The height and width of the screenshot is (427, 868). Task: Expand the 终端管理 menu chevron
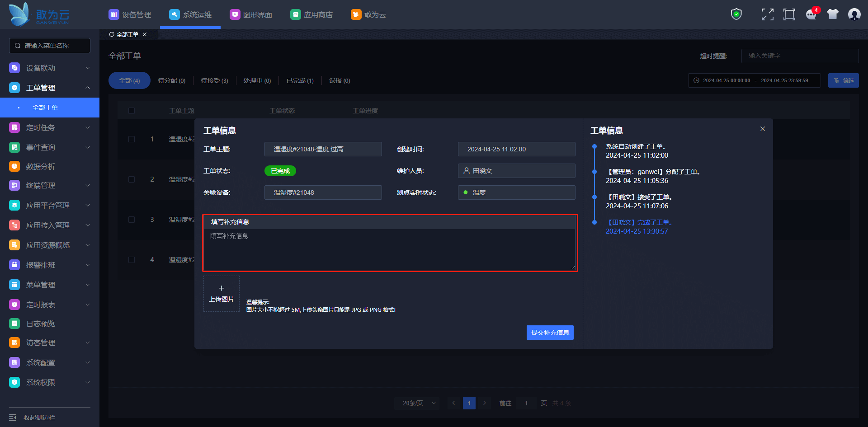(88, 185)
